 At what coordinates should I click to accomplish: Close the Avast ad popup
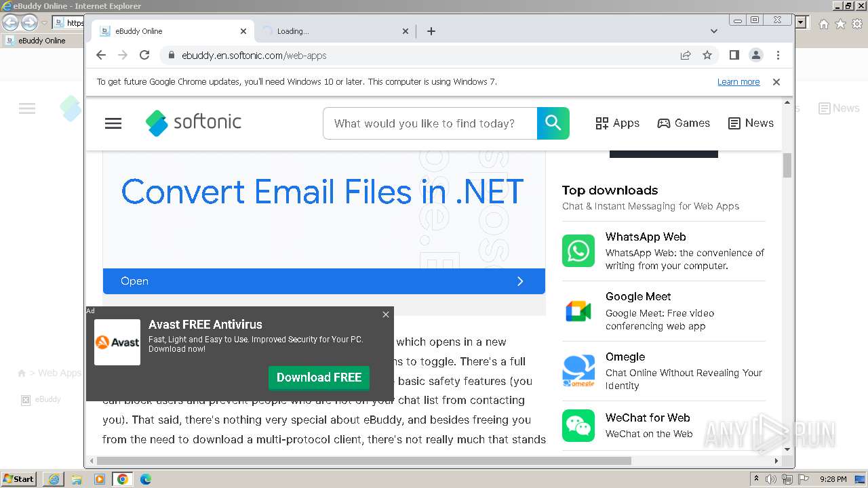pos(386,314)
